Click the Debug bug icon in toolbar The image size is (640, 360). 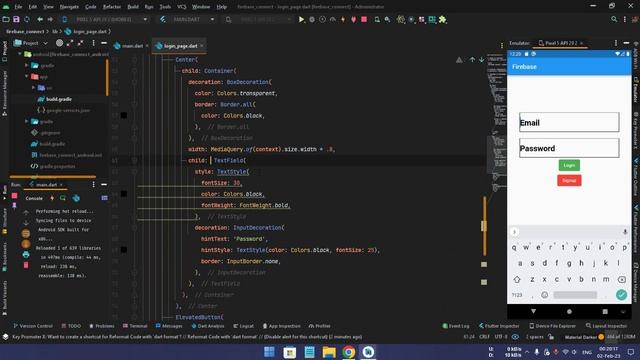312,19
